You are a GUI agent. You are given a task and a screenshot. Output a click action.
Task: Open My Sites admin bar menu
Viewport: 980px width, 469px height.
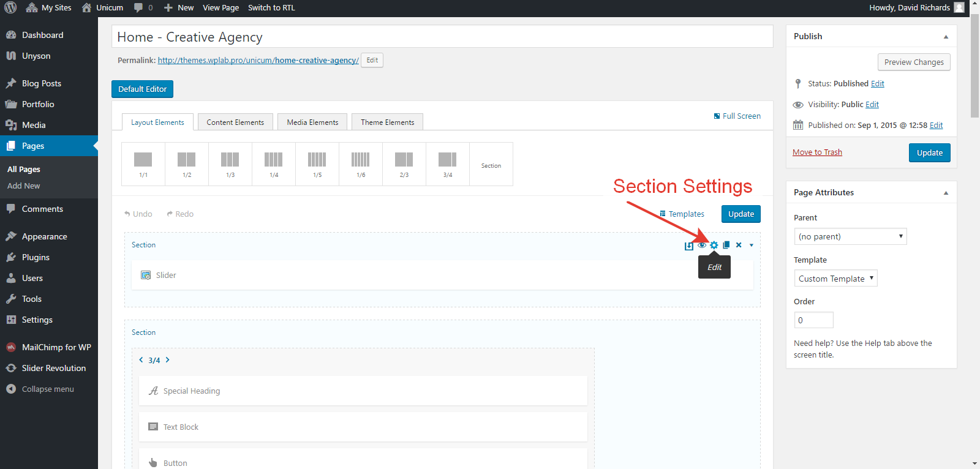[48, 8]
